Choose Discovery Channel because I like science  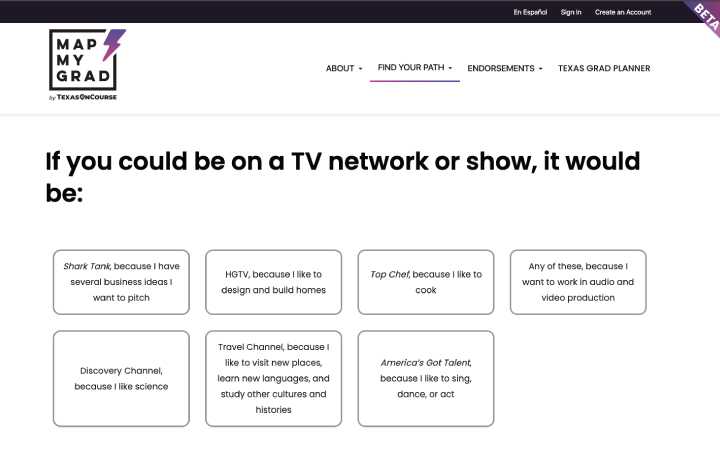click(120, 378)
